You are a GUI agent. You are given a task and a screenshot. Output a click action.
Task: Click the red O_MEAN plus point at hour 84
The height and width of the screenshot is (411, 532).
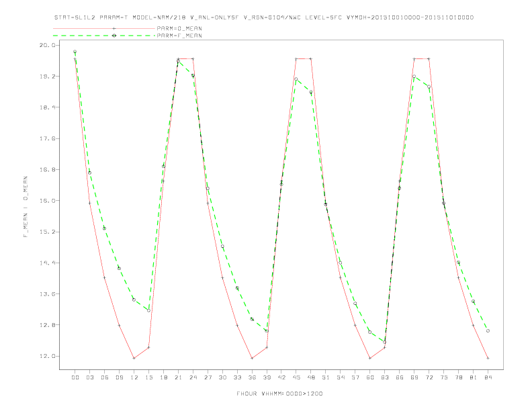(x=488, y=358)
